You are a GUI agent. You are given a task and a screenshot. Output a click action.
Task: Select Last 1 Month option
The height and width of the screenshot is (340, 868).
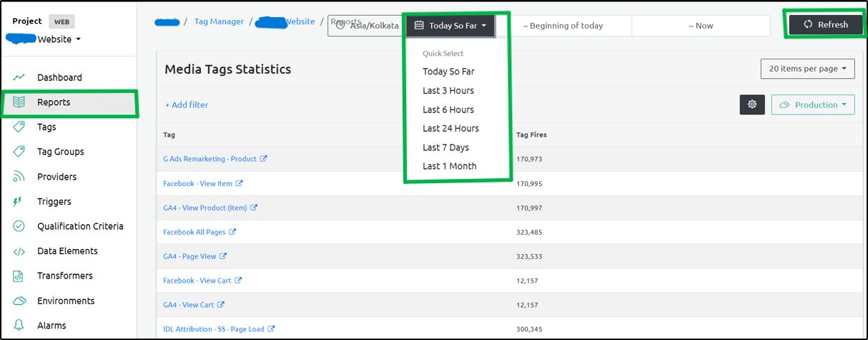click(x=449, y=166)
